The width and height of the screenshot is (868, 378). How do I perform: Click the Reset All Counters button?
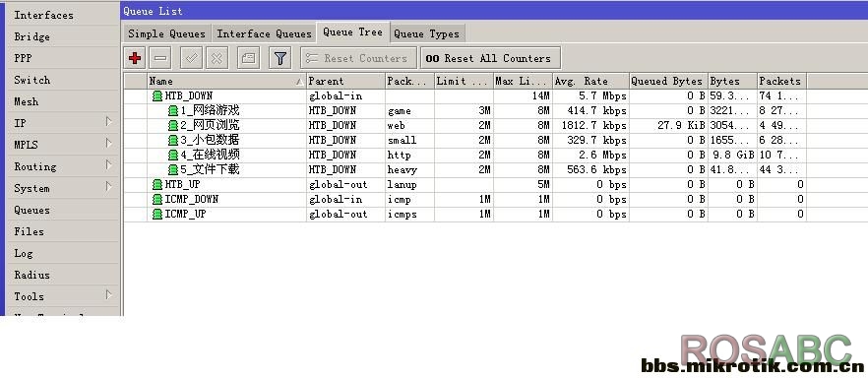click(x=490, y=58)
